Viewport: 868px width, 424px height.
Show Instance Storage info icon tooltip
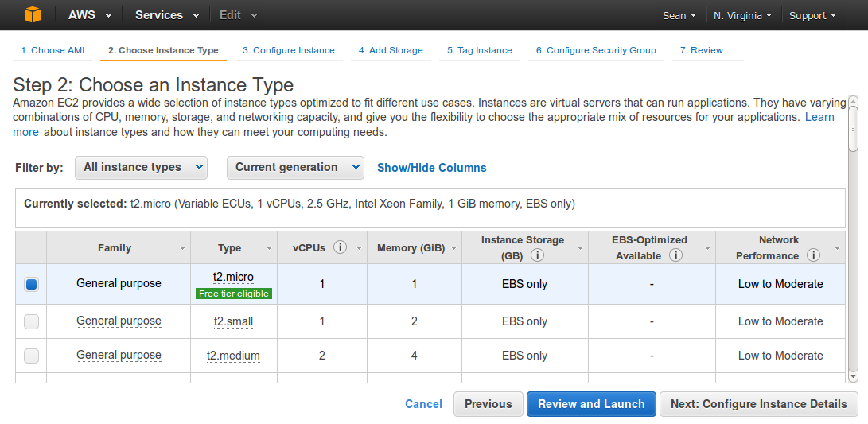point(537,255)
